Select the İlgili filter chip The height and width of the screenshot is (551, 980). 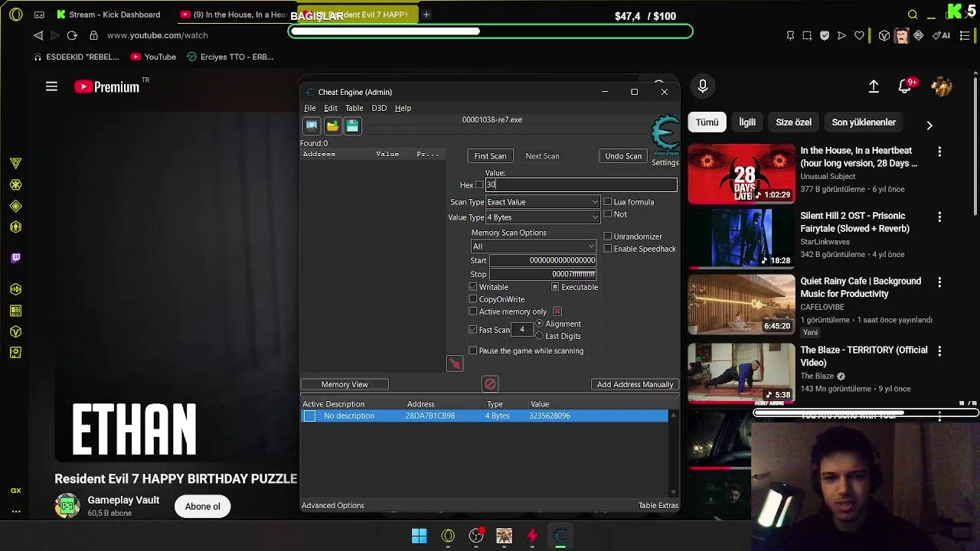point(746,122)
